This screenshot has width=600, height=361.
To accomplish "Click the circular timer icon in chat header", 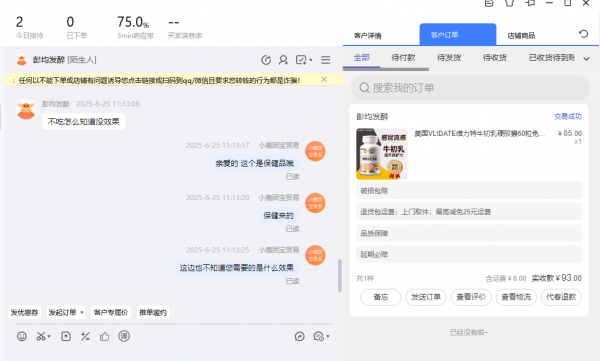I will click(x=266, y=60).
